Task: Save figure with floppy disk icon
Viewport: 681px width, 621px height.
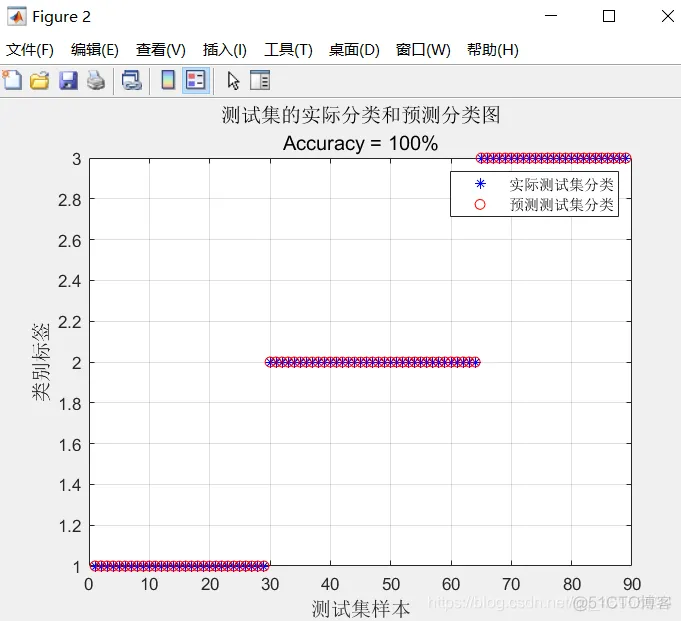Action: 68,81
